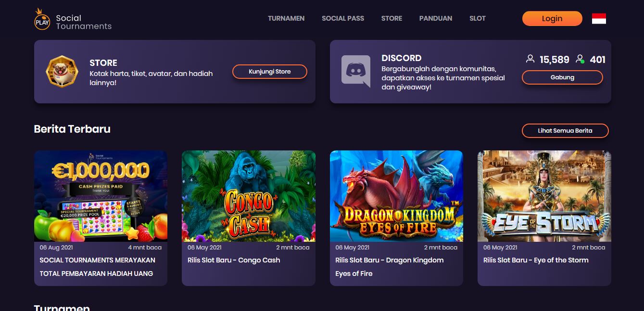Viewport: 644px width, 311px height.
Task: Click the 401 online count
Action: point(598,60)
